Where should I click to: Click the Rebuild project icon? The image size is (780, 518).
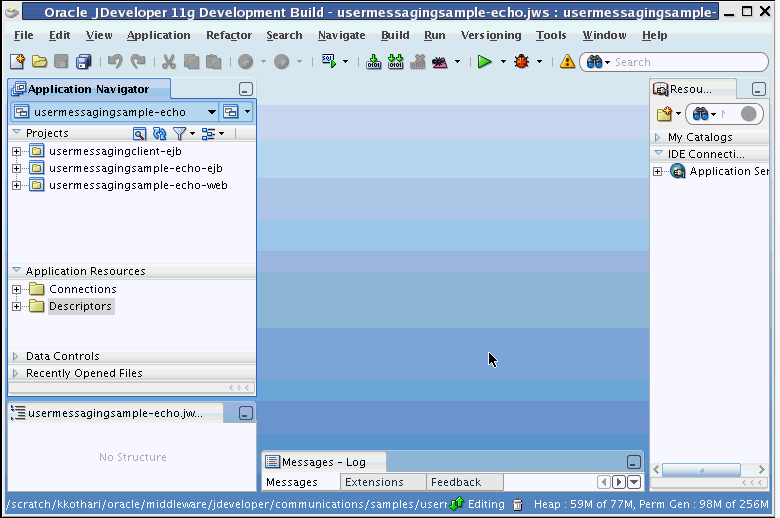tap(395, 62)
